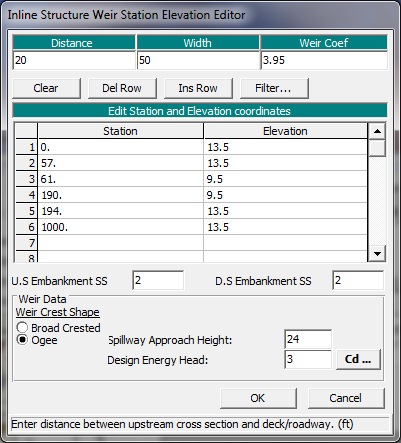Click the scroll up arrow in table
This screenshot has height=443, width=401.
377,131
